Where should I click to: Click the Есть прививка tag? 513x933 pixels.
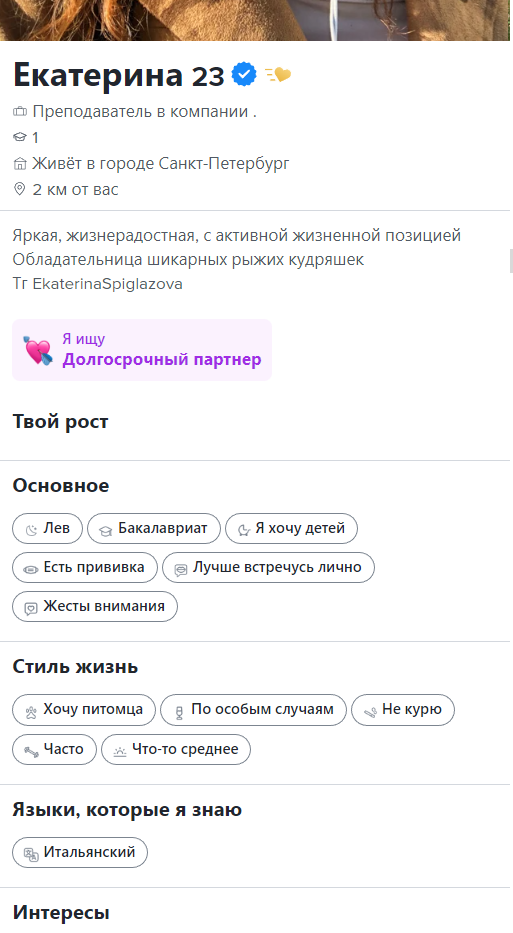pos(85,568)
